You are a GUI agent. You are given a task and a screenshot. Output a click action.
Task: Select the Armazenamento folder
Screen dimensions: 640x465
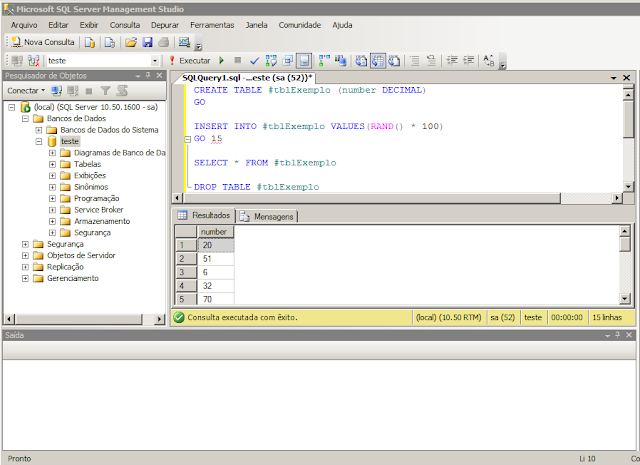(102, 221)
